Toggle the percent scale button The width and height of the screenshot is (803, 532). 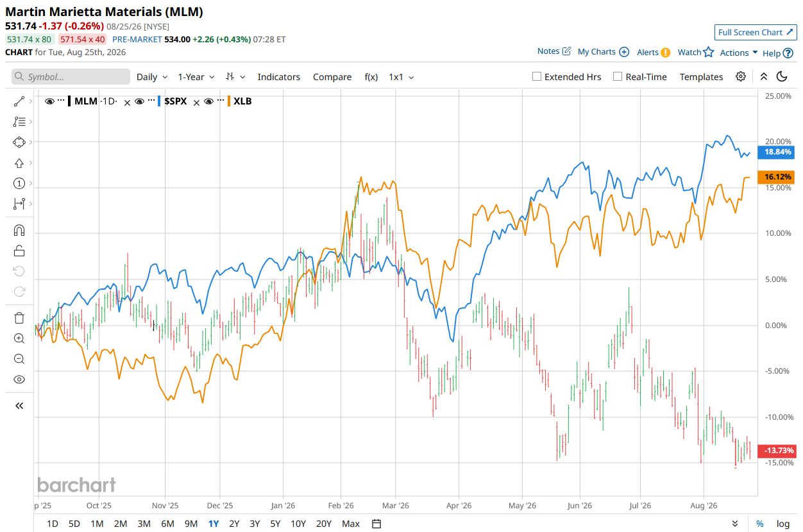point(760,524)
